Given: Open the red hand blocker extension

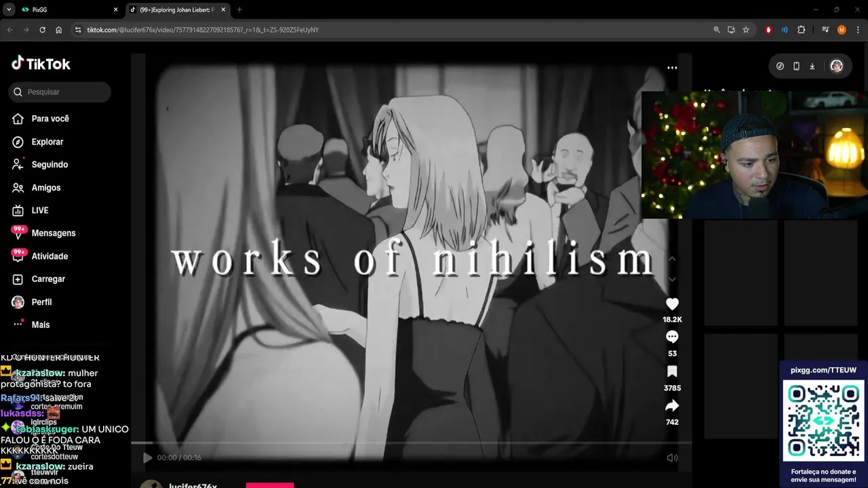Looking at the screenshot, I should (x=768, y=30).
